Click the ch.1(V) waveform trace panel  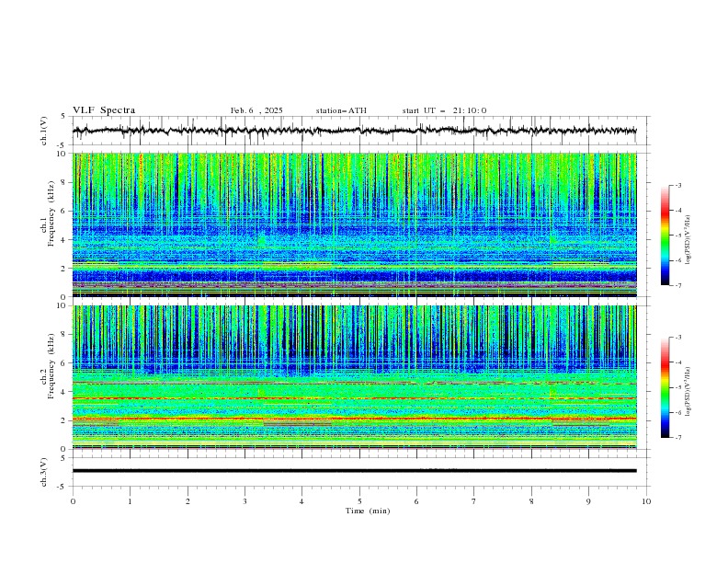point(361,131)
